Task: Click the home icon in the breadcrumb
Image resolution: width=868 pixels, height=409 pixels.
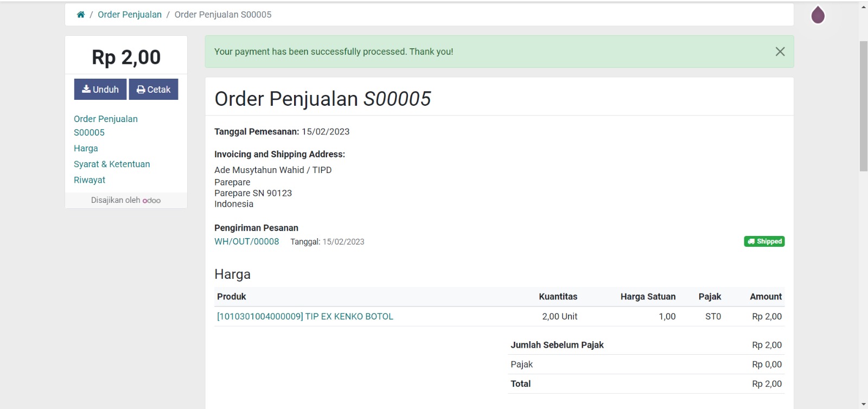Action: click(x=80, y=15)
